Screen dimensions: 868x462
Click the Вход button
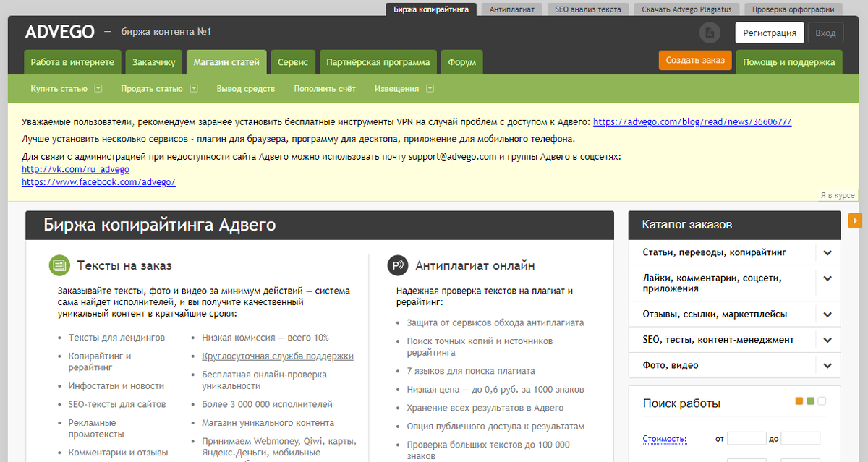(x=825, y=33)
